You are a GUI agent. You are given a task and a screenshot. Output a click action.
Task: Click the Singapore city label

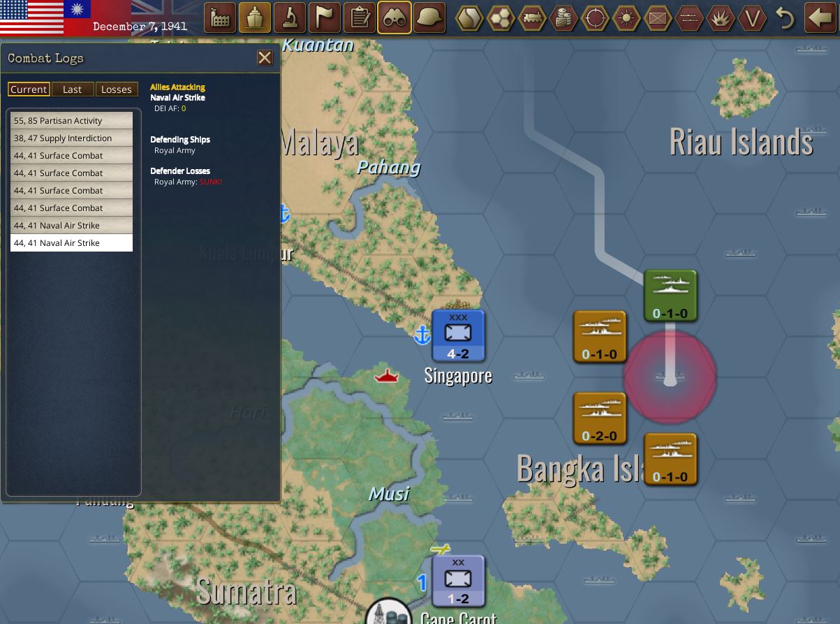coord(458,375)
